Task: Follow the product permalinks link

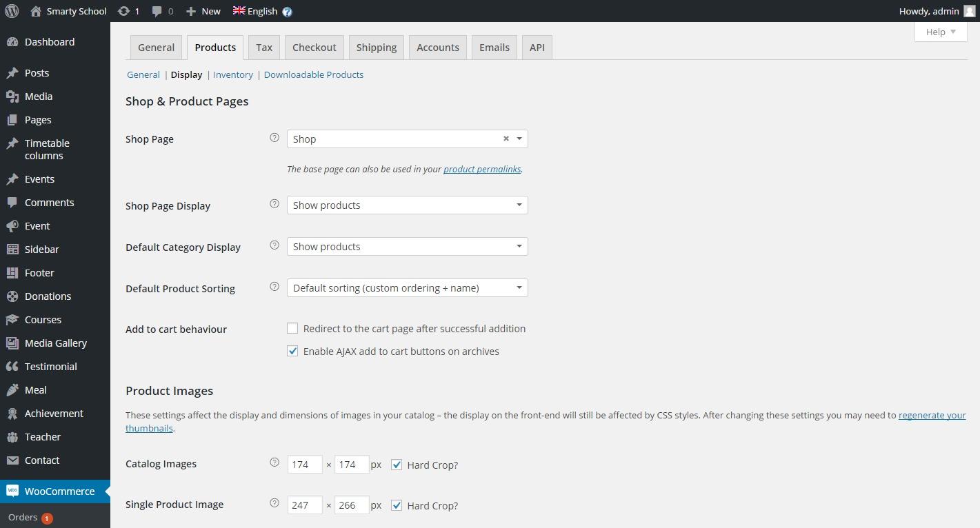Action: 482,169
